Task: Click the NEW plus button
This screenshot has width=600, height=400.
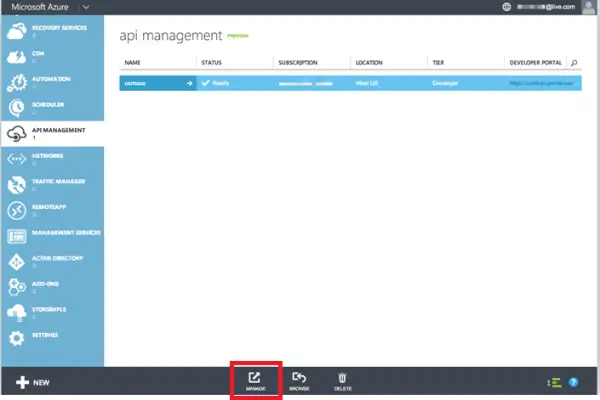Action: coord(33,382)
